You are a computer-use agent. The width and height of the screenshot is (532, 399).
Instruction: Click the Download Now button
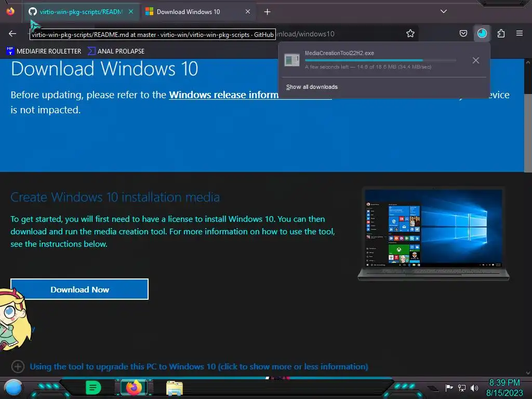[79, 289]
